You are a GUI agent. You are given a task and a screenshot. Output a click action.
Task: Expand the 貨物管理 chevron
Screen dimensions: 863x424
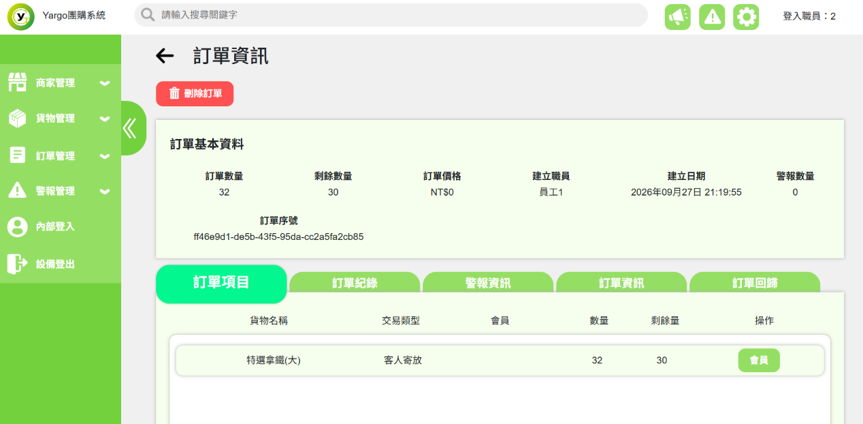click(105, 119)
